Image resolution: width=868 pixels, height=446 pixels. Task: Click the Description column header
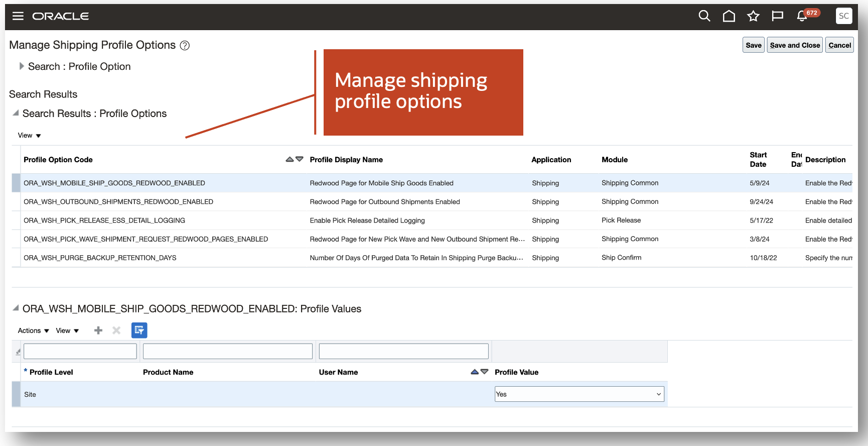[825, 160]
